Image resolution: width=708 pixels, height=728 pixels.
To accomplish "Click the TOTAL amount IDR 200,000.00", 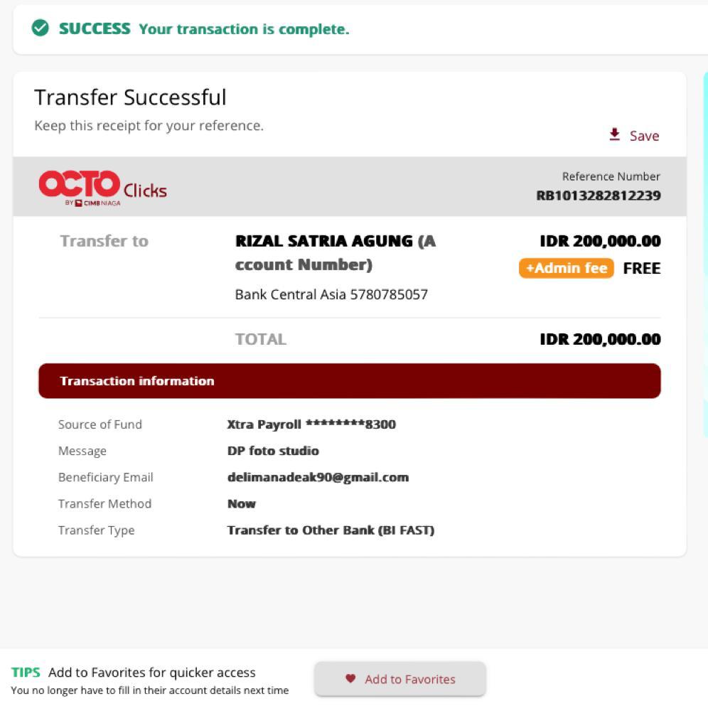I will coord(600,339).
